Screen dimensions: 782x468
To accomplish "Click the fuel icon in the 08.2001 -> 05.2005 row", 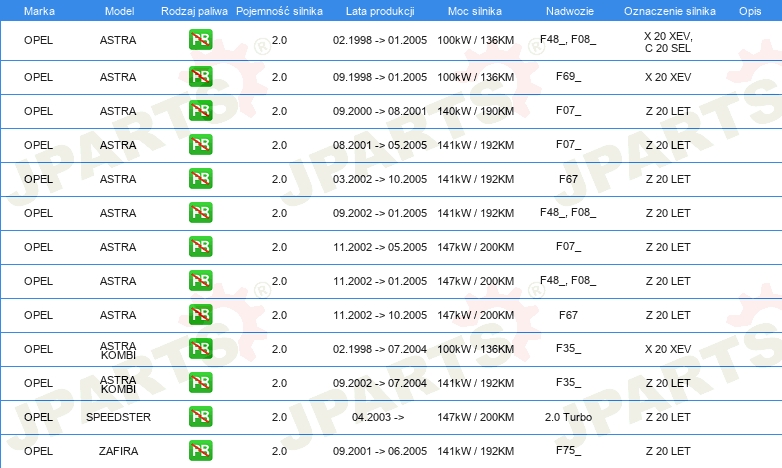I will click(200, 145).
